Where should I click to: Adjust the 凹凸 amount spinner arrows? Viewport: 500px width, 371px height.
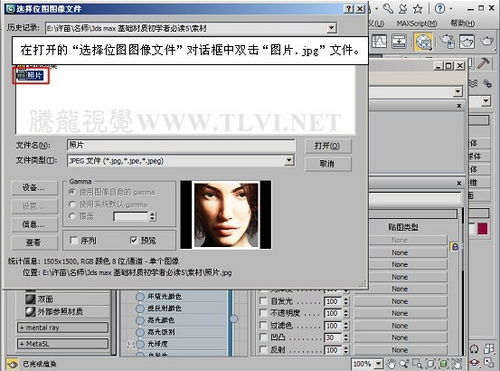click(x=346, y=338)
